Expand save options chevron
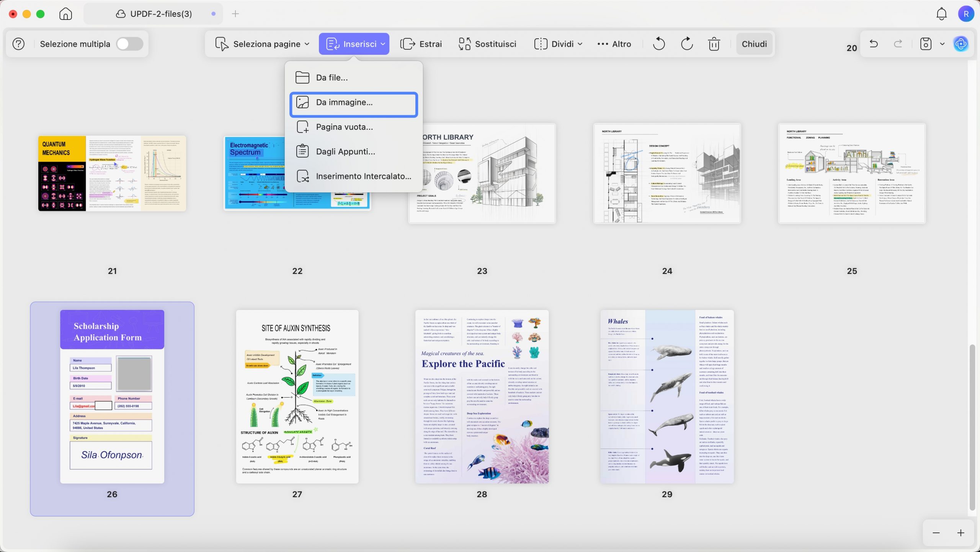The width and height of the screenshot is (980, 552). pyautogui.click(x=942, y=44)
